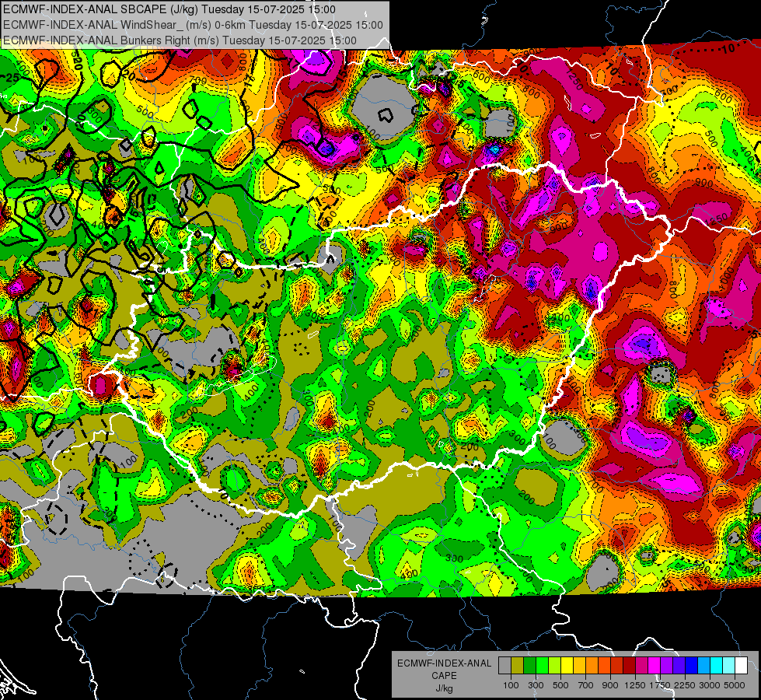The height and width of the screenshot is (700, 761).
Task: Select the bright green legend swatch
Action: point(542,666)
